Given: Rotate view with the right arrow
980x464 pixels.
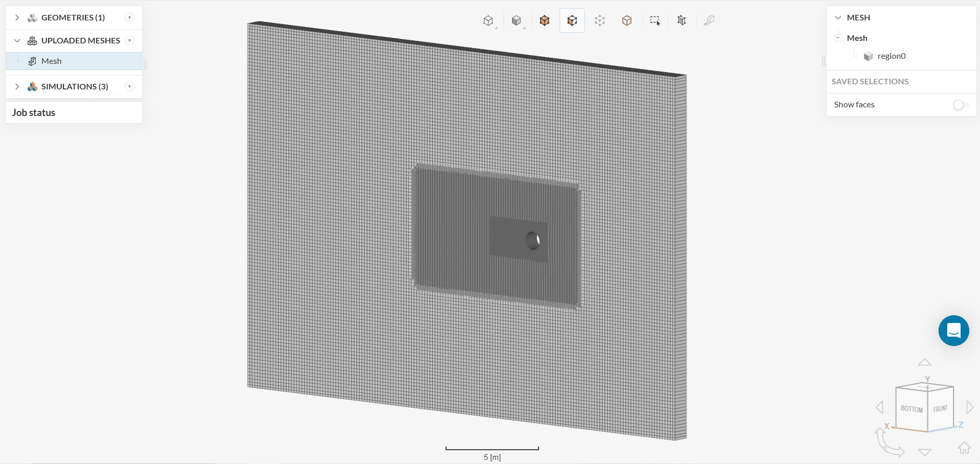Looking at the screenshot, I should pos(970,407).
